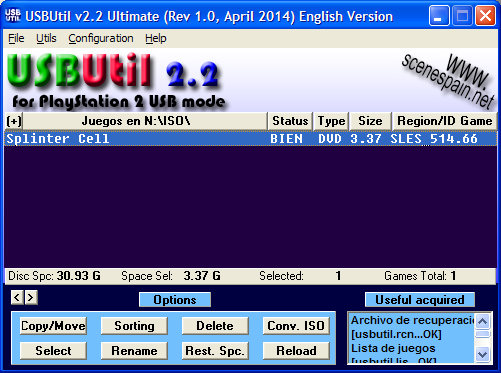Click the Games Total count

pos(453,276)
